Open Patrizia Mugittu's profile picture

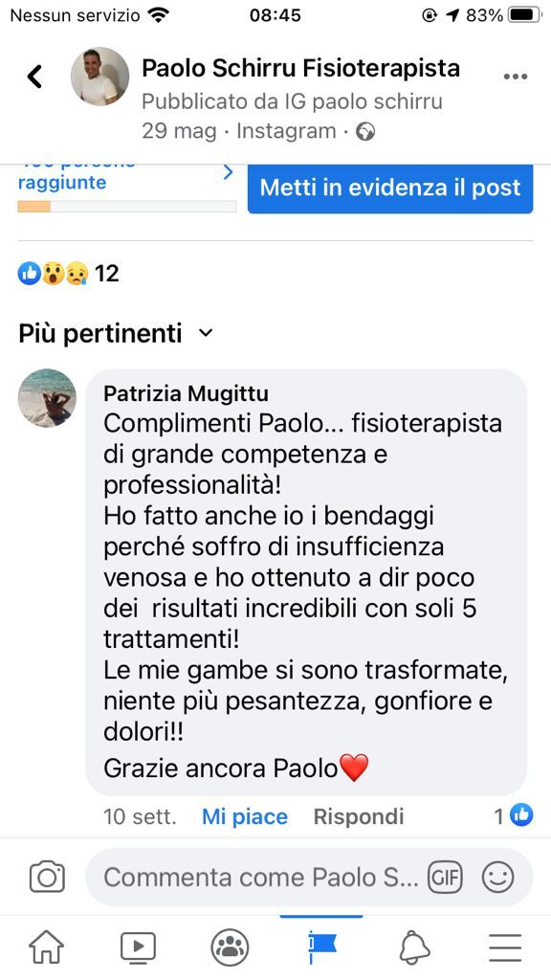pos(48,397)
